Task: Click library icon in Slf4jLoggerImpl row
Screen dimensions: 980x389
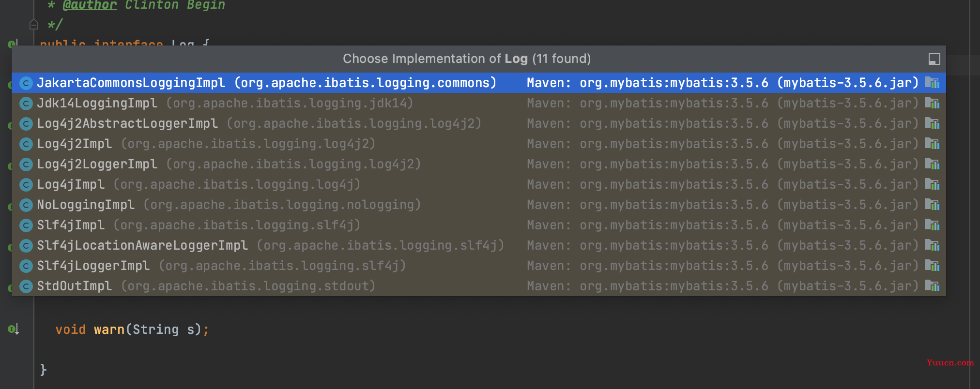Action: coord(932,266)
